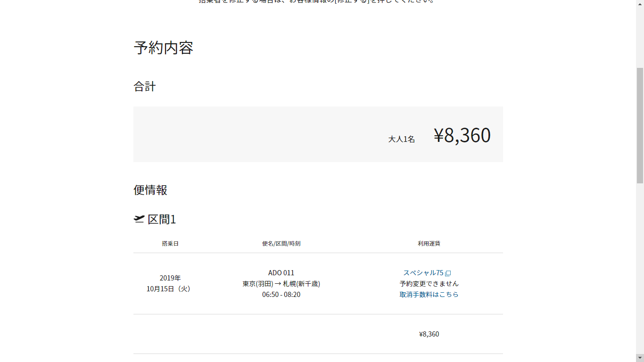This screenshot has width=644, height=362.
Task: Click the scrollbar down arrow
Action: tap(640, 358)
